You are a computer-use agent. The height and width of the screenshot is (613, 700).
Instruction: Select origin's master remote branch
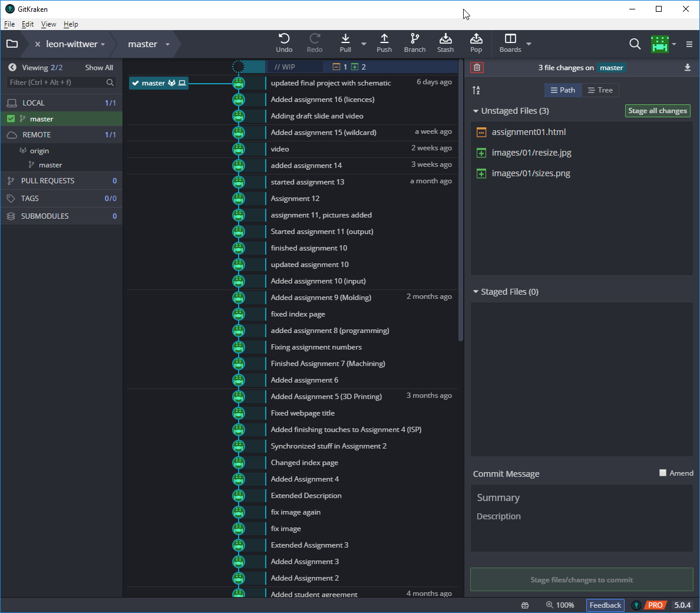(x=51, y=165)
